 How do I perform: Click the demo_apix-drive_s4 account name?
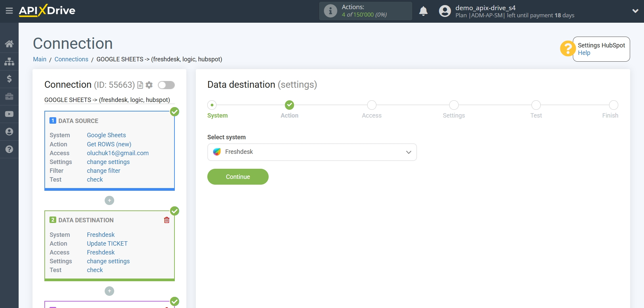click(485, 8)
